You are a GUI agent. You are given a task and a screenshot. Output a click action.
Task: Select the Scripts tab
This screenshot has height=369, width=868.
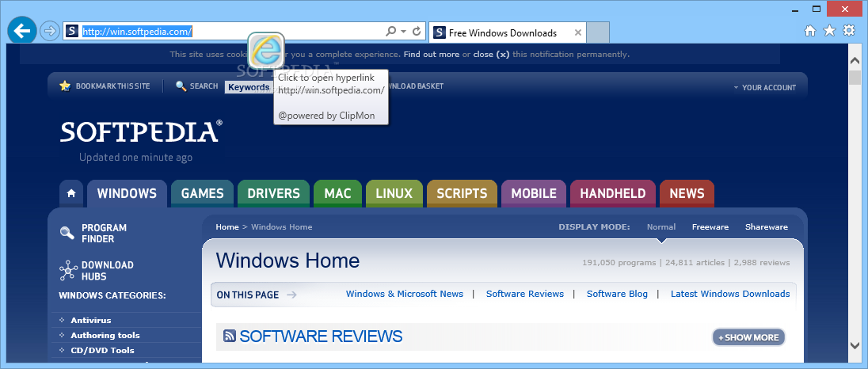tap(462, 194)
